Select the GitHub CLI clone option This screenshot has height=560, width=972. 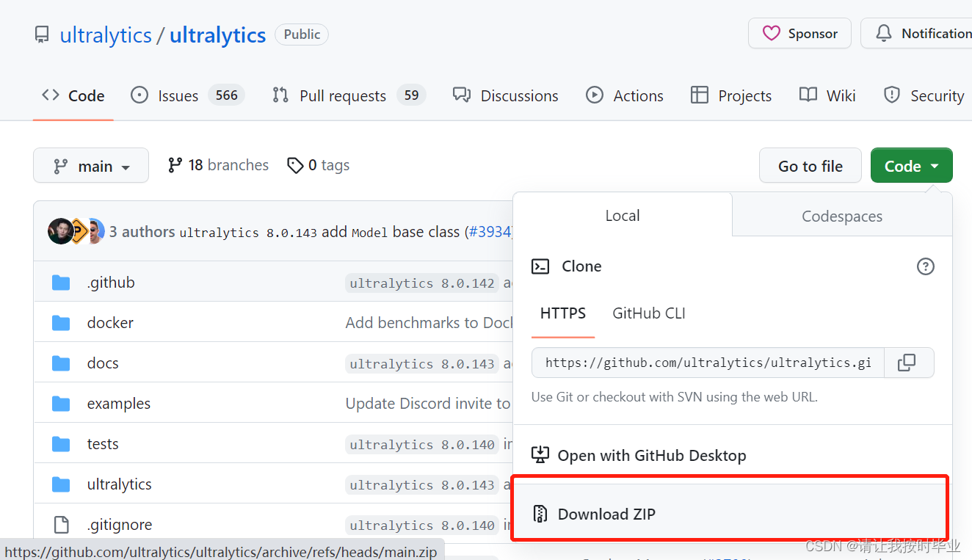pos(649,313)
